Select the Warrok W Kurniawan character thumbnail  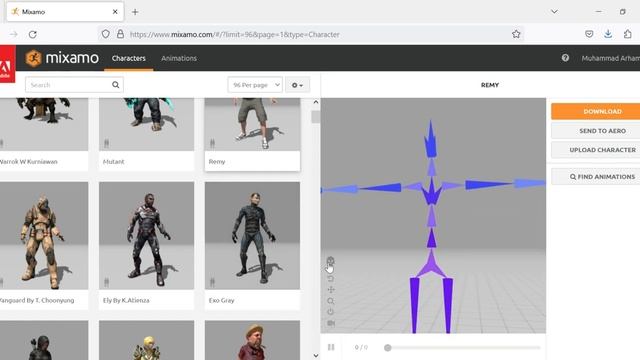point(44,124)
